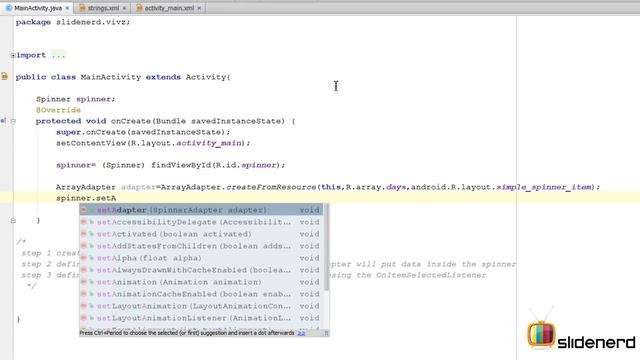Click the createFromResource method call

271,187
